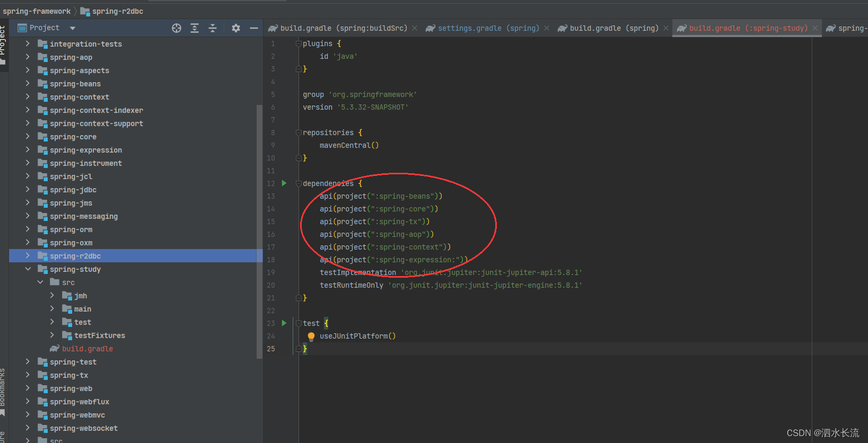868x443 pixels.
Task: Click the Collapse All icon in Project panel
Action: click(x=213, y=28)
